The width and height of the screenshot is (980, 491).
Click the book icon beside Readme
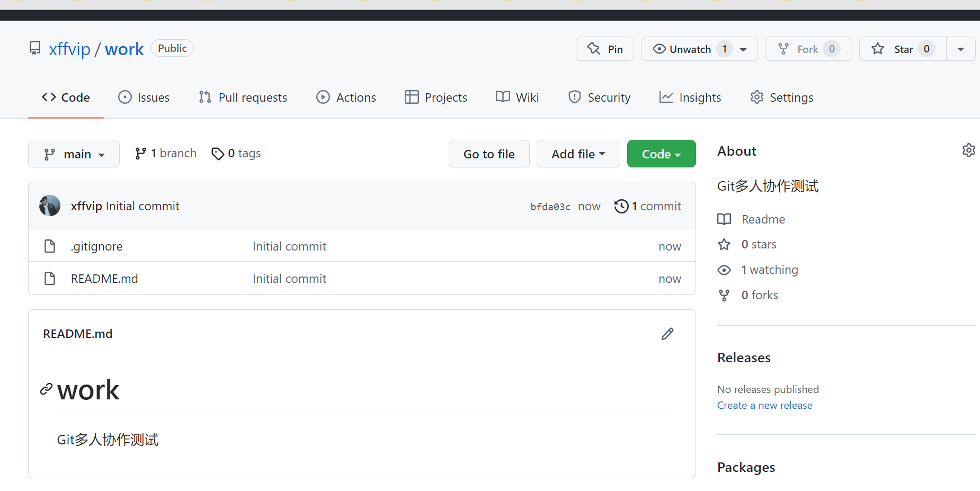point(724,219)
